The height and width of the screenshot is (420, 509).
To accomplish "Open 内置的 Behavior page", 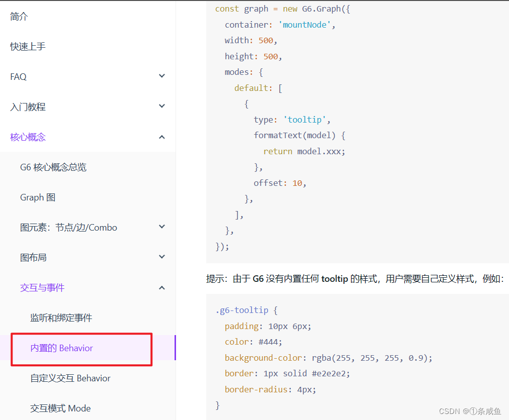I will (x=61, y=348).
